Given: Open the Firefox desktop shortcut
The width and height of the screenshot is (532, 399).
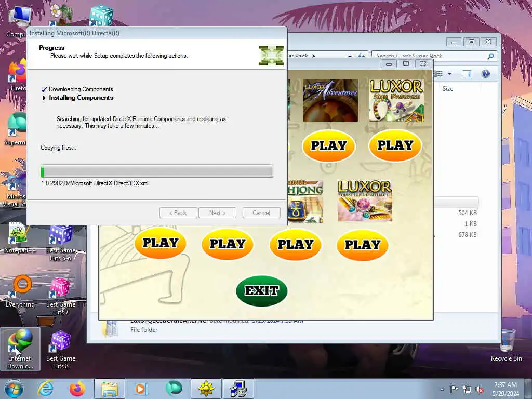Looking at the screenshot, I should click(17, 75).
